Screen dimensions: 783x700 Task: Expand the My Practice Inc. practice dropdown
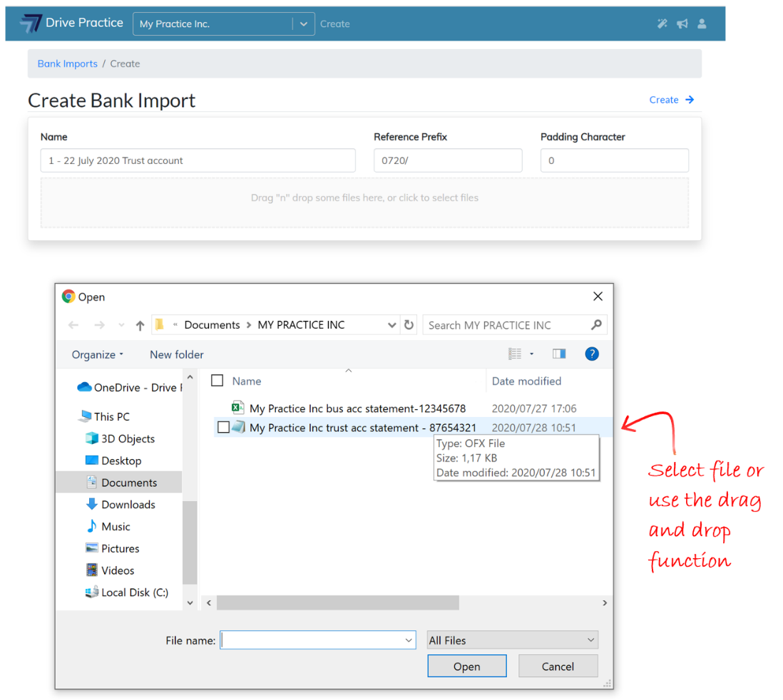(303, 24)
